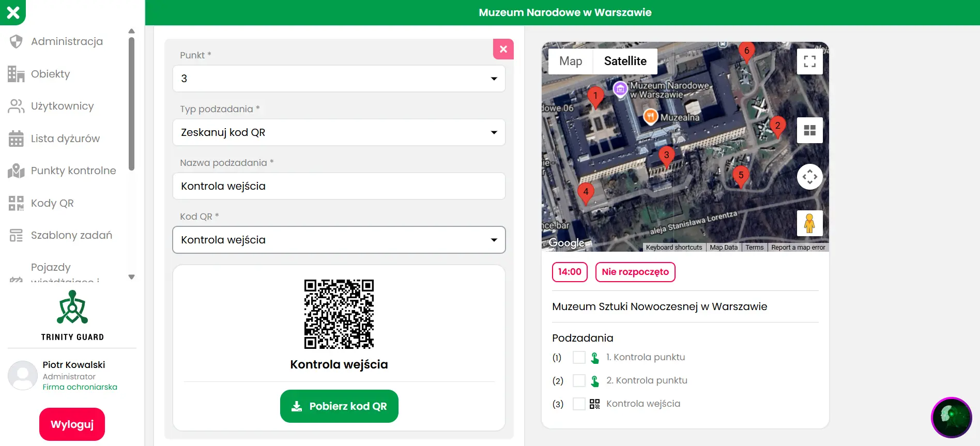Click Firma ochroniarska link
Screen dimensions: 980x446
(x=80, y=387)
